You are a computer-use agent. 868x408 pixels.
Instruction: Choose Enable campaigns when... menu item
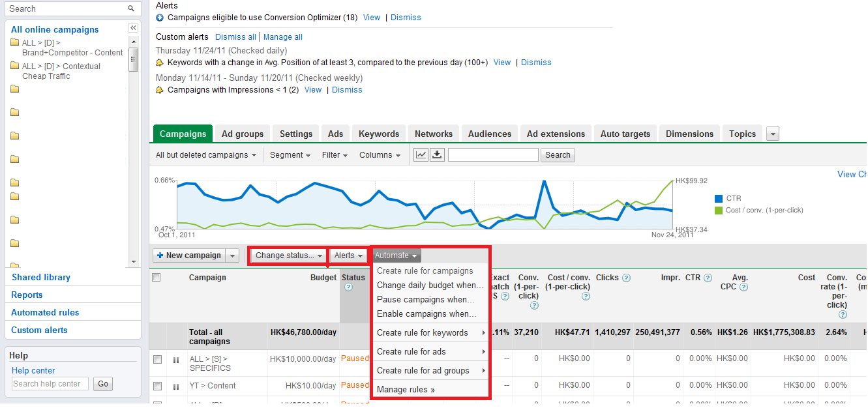pyautogui.click(x=430, y=314)
